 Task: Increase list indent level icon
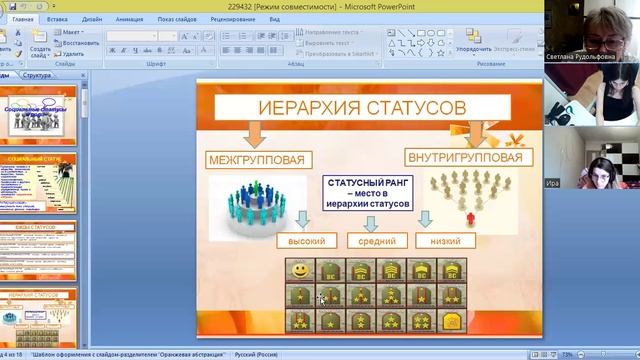[272, 36]
